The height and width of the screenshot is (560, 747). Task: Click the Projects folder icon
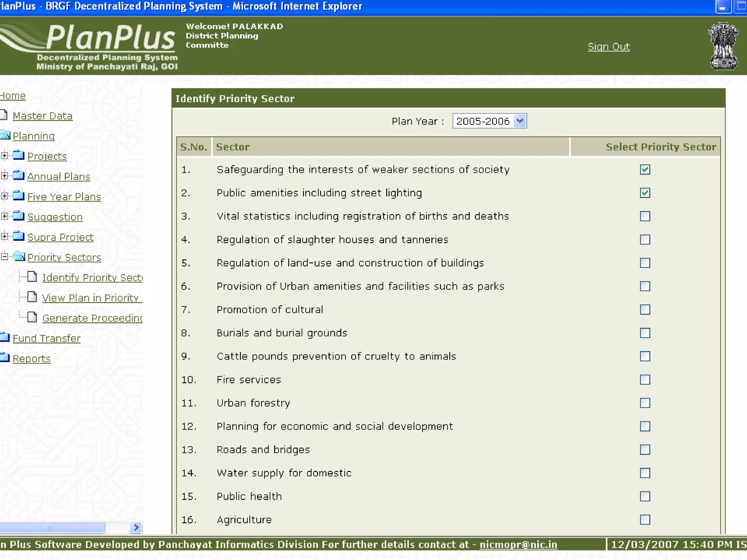click(x=19, y=155)
